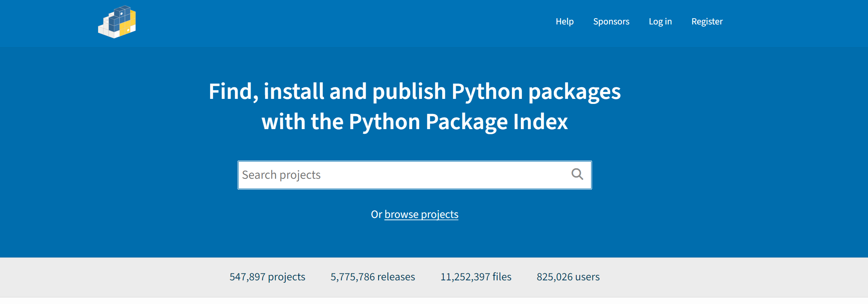Go to Log in
The image size is (868, 304).
(x=660, y=21)
